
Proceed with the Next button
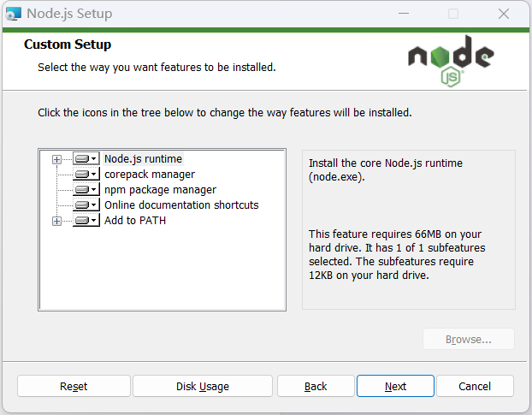395,386
